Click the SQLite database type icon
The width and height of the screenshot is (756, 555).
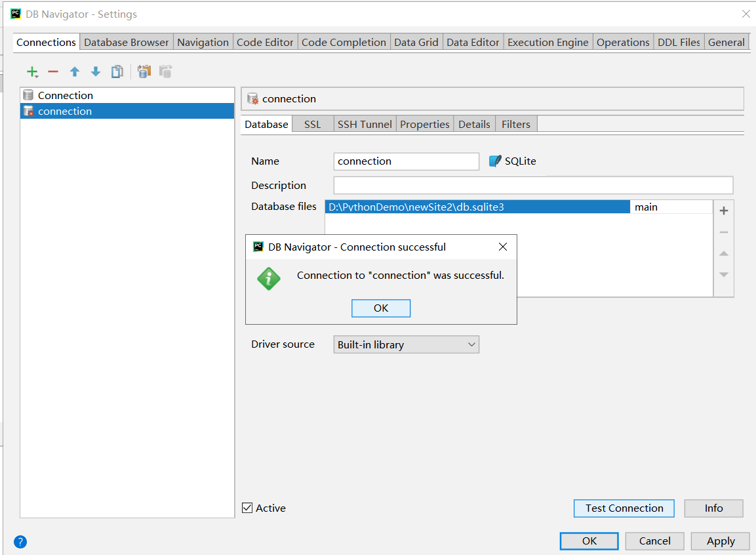click(496, 161)
